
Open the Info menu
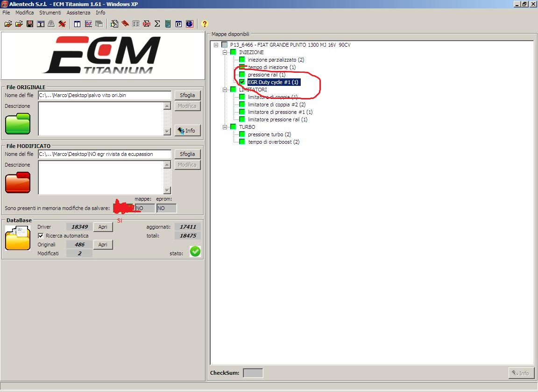[x=100, y=12]
